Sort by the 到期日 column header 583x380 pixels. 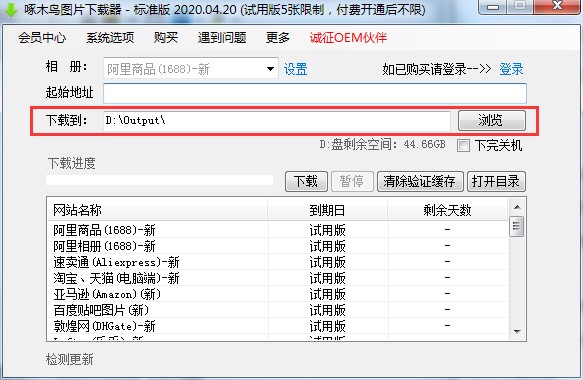328,210
